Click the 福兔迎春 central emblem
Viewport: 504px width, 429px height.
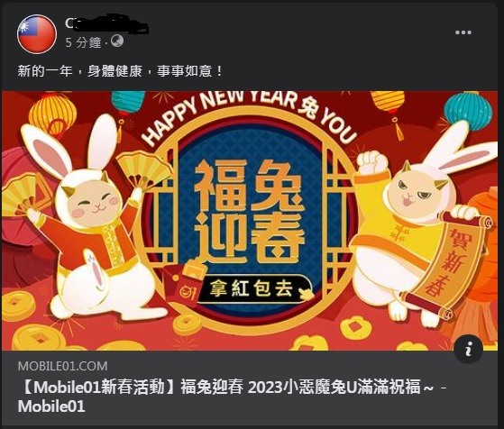pos(249,213)
